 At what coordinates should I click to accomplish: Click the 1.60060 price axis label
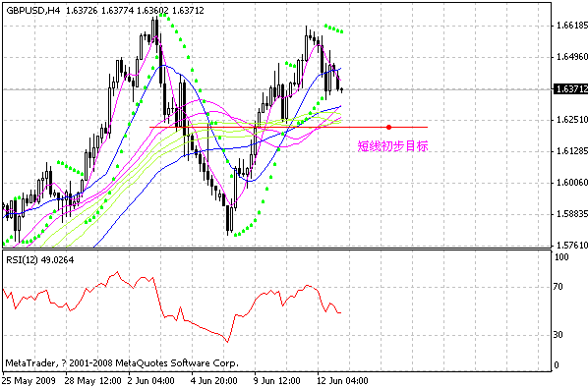572,183
